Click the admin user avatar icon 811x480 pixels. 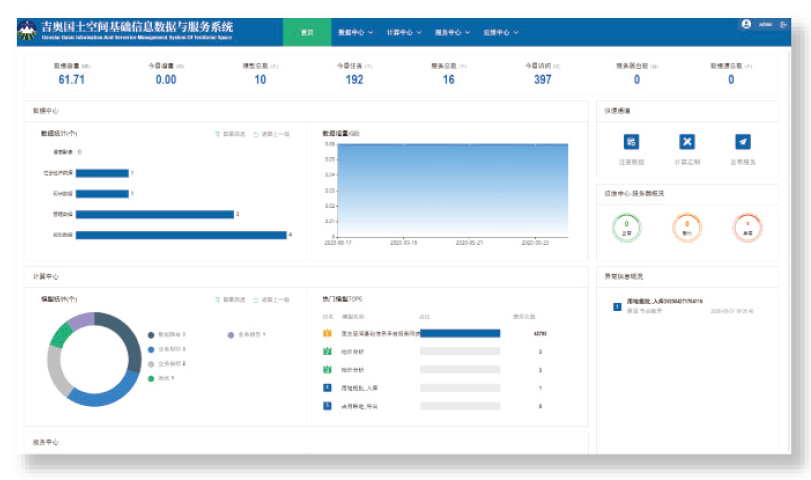point(746,24)
